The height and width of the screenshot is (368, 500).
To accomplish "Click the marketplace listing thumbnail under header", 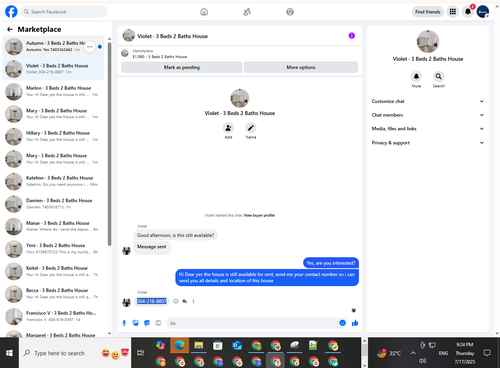I will tap(125, 53).
